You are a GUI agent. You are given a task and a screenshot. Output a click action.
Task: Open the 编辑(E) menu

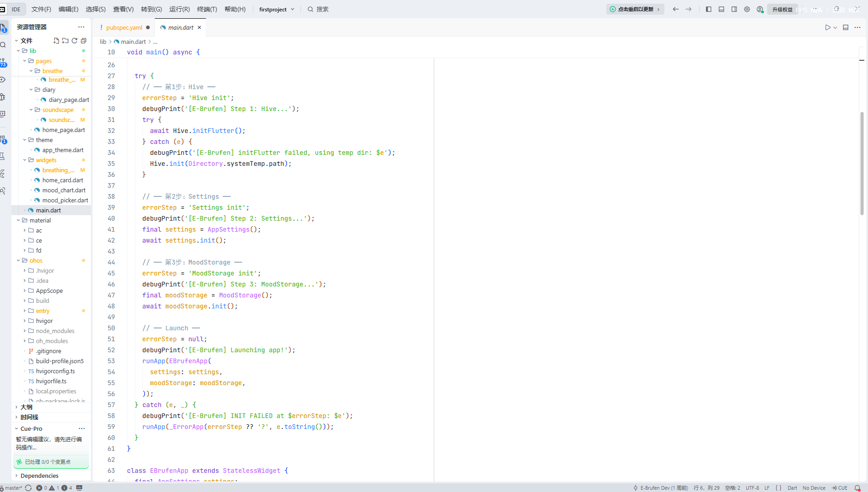(68, 9)
